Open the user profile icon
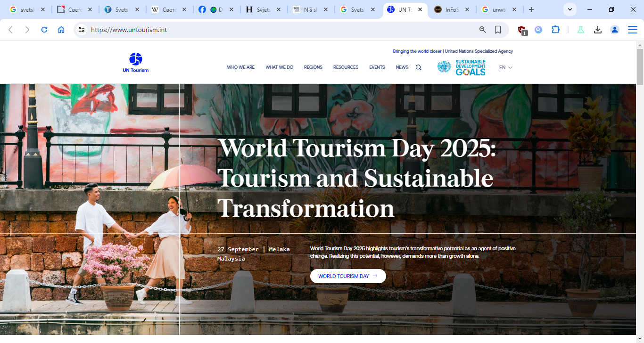Viewport: 644px width, 343px height. (615, 30)
